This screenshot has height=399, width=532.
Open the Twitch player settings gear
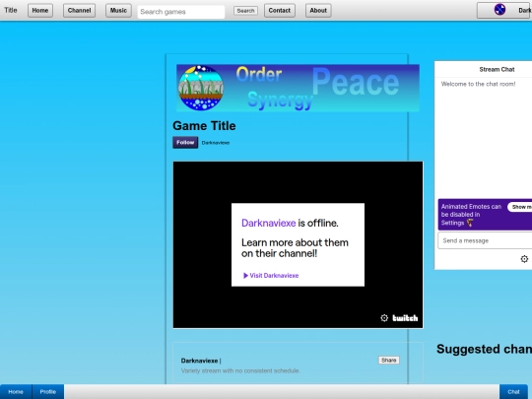[384, 318]
